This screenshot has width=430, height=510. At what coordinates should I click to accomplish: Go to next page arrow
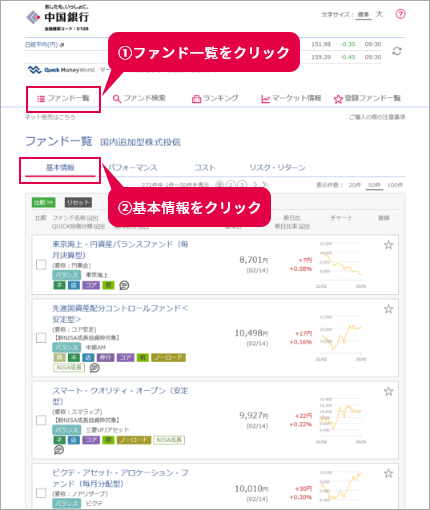coord(255,184)
